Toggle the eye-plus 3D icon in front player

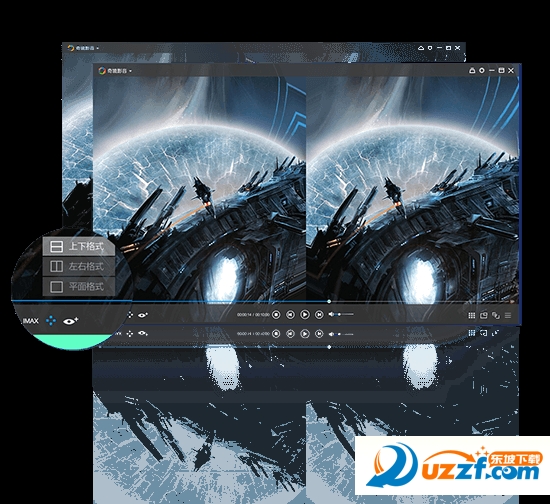(142, 315)
